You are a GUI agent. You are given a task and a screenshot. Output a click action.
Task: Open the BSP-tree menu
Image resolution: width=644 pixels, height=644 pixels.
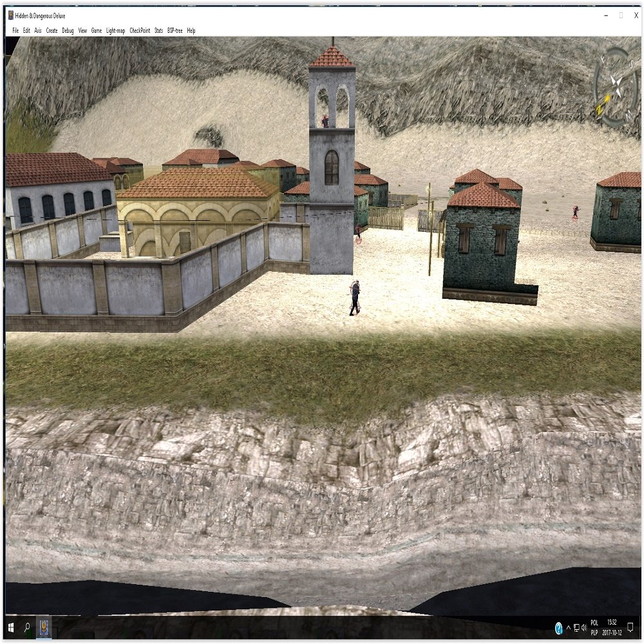[x=175, y=30]
